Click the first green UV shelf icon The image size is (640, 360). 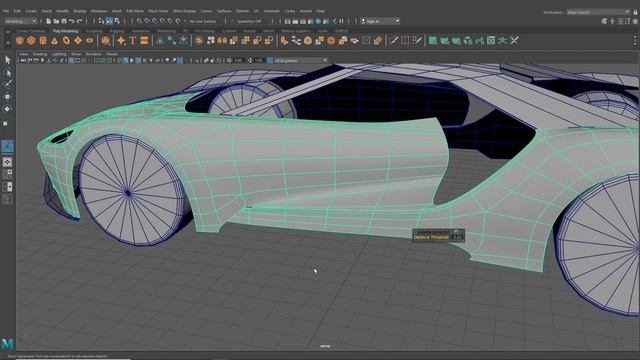coord(433,40)
